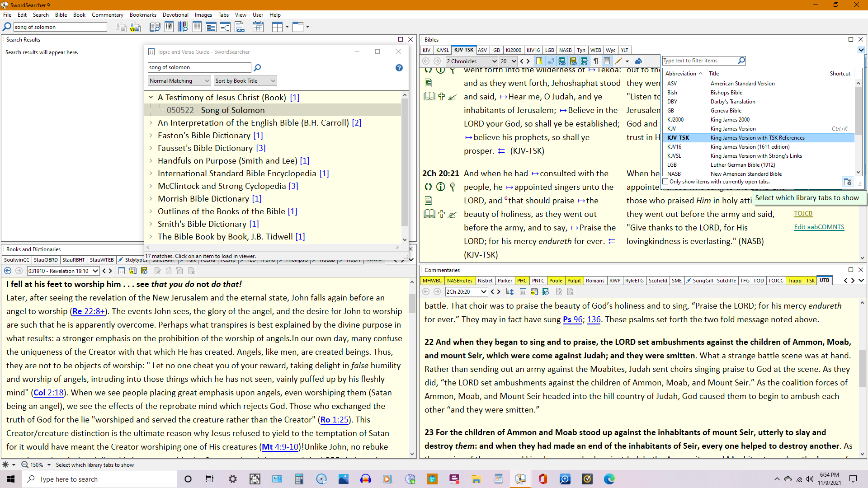Image resolution: width=868 pixels, height=488 pixels.
Task: Switch to the StauOBRD book tab
Action: 46,260
